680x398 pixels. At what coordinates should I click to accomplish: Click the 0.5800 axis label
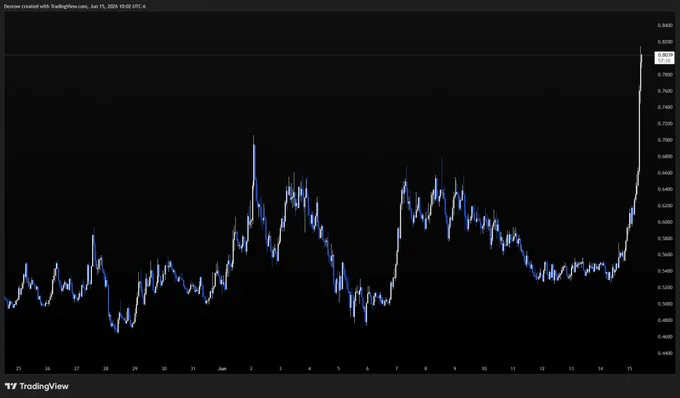665,238
